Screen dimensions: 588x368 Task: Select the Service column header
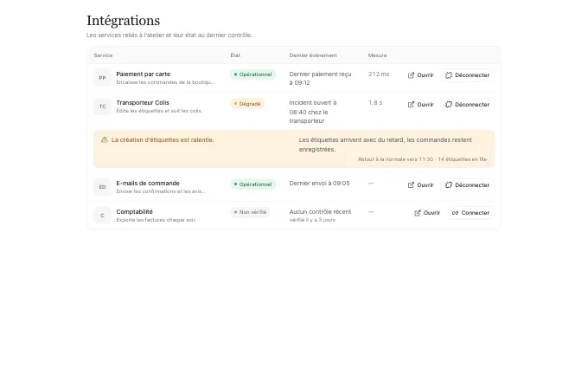[103, 55]
